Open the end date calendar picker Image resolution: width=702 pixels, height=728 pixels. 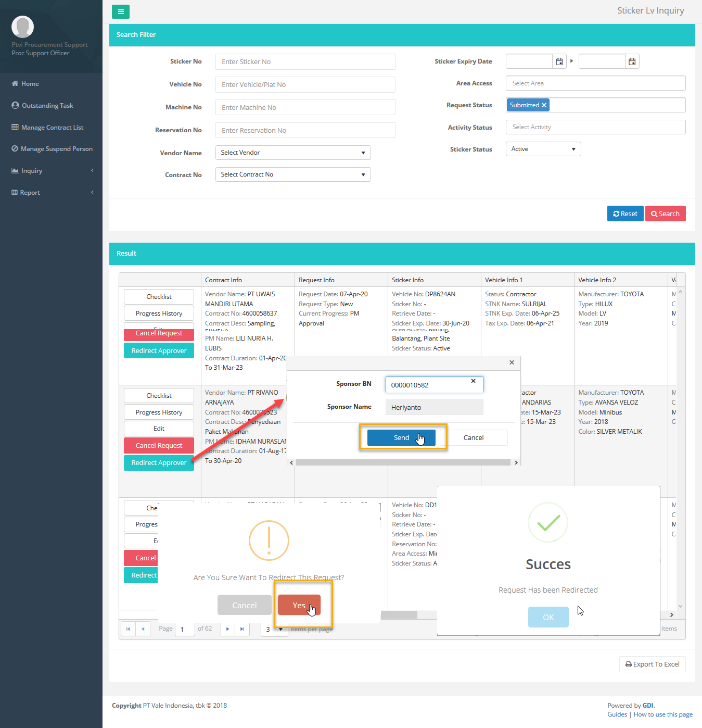632,61
